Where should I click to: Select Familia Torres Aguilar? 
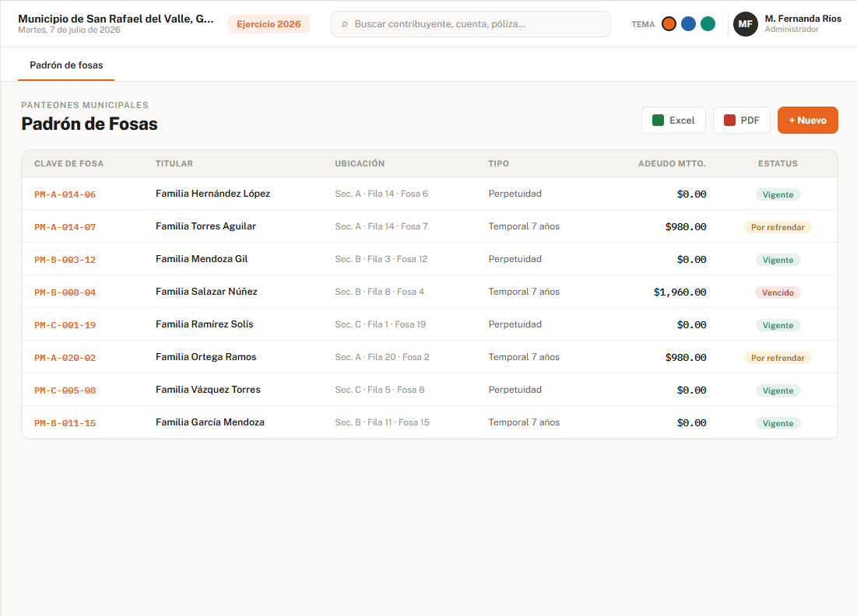point(205,226)
